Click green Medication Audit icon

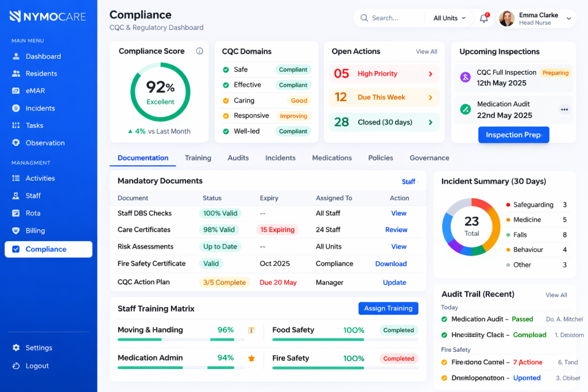point(465,110)
